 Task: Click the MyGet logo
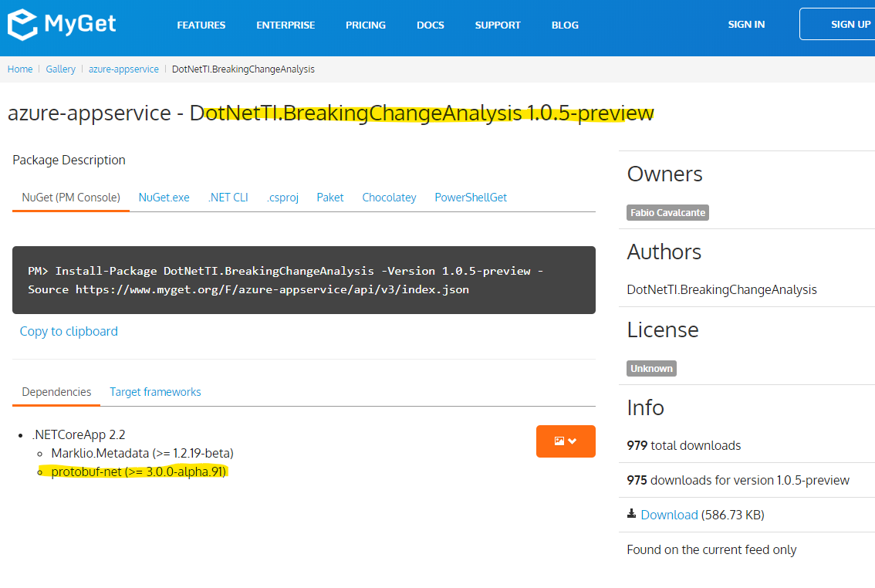click(62, 25)
